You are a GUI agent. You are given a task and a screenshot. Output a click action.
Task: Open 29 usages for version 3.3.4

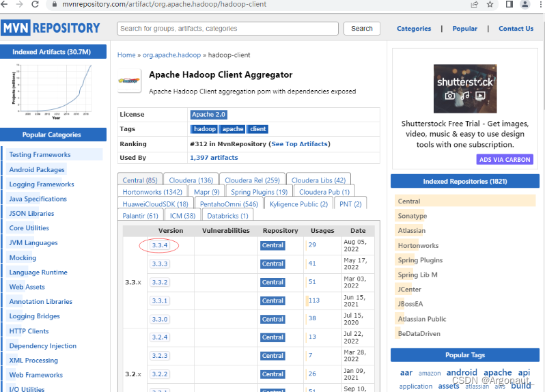click(x=312, y=245)
